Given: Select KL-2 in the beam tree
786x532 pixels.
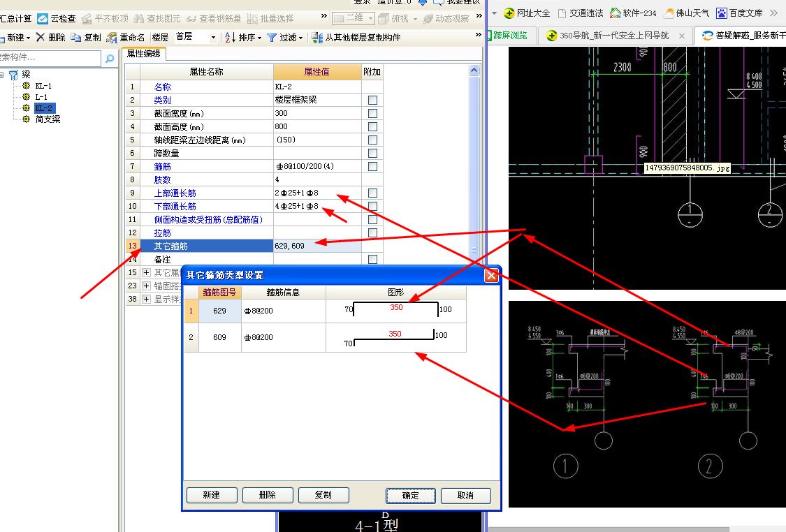Looking at the screenshot, I should (43, 108).
